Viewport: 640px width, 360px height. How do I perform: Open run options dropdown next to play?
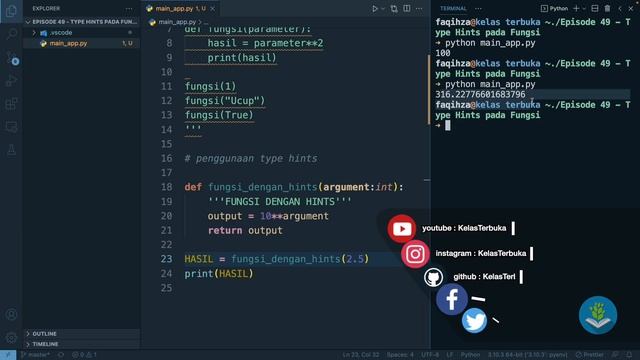[383, 9]
